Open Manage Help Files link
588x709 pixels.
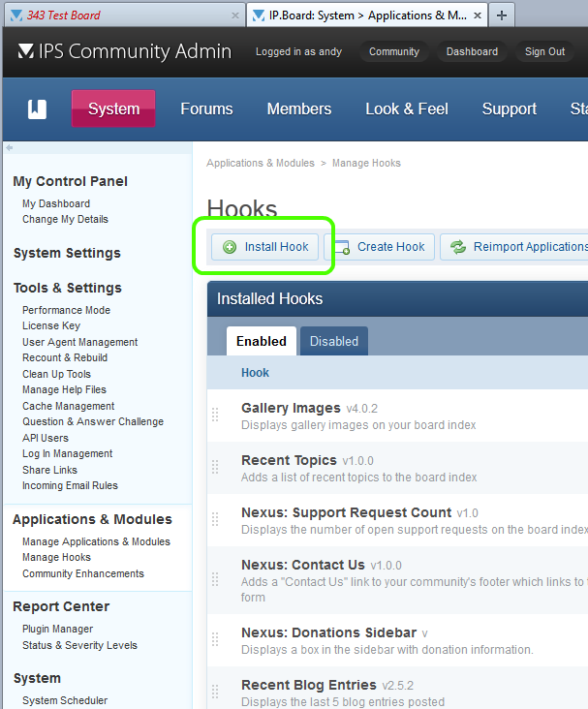(64, 389)
